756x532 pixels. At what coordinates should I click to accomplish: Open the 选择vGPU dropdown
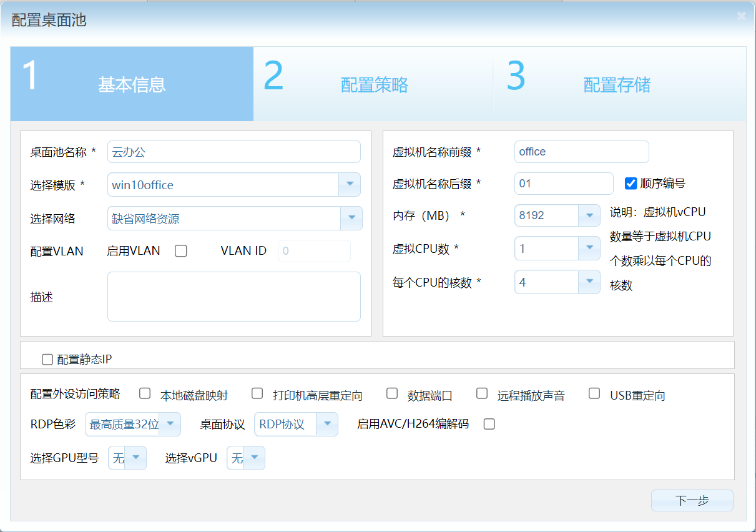point(255,457)
